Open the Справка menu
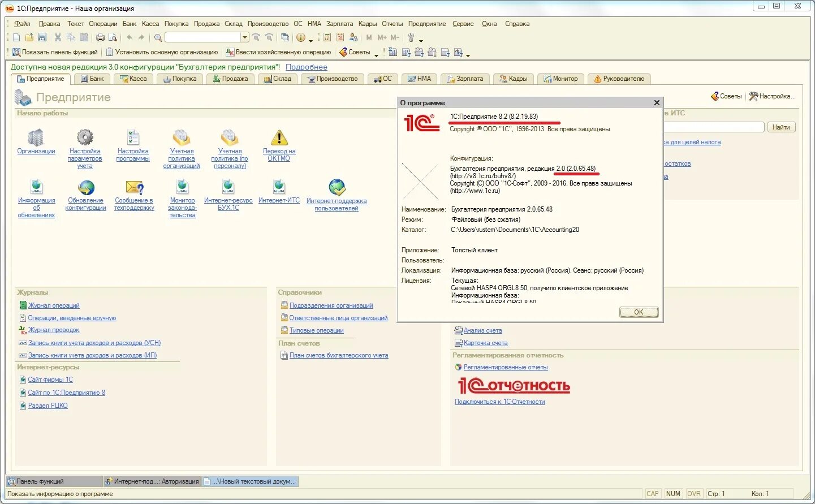The width and height of the screenshot is (815, 504). pos(517,24)
